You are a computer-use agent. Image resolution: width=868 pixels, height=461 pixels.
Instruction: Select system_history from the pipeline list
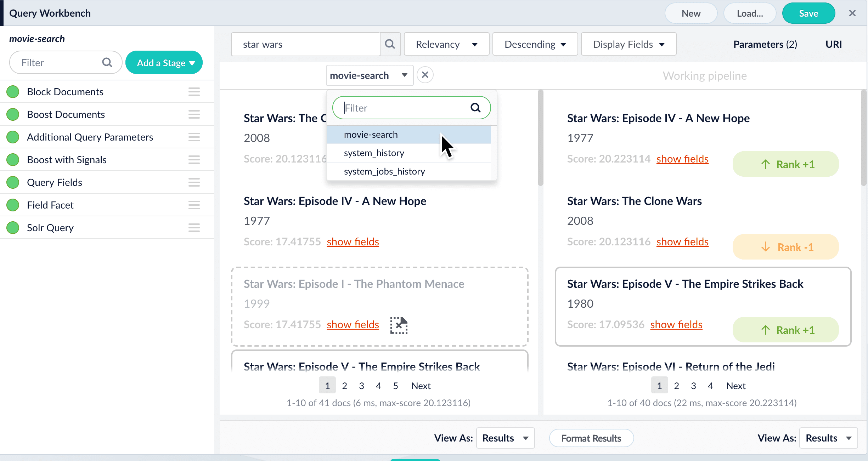click(x=374, y=153)
